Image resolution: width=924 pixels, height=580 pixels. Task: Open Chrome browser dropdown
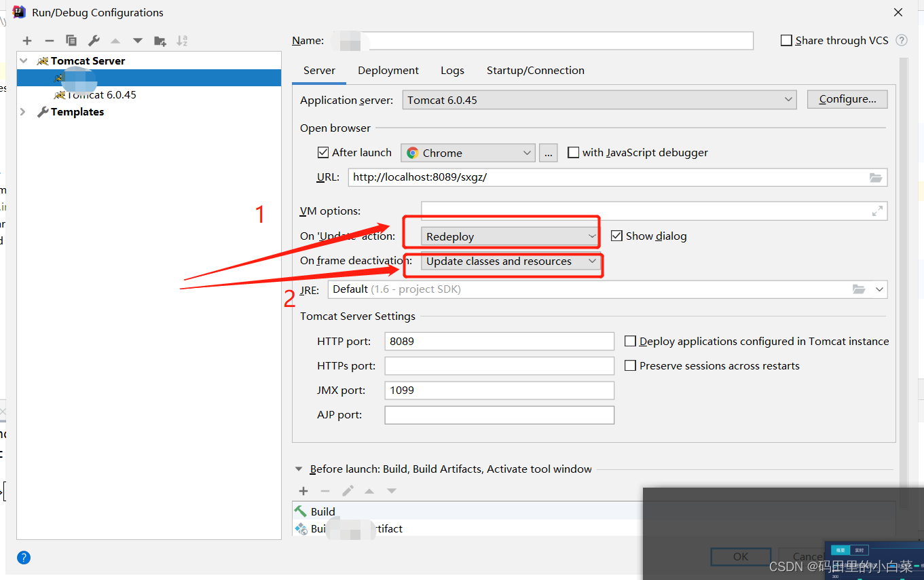coord(468,153)
